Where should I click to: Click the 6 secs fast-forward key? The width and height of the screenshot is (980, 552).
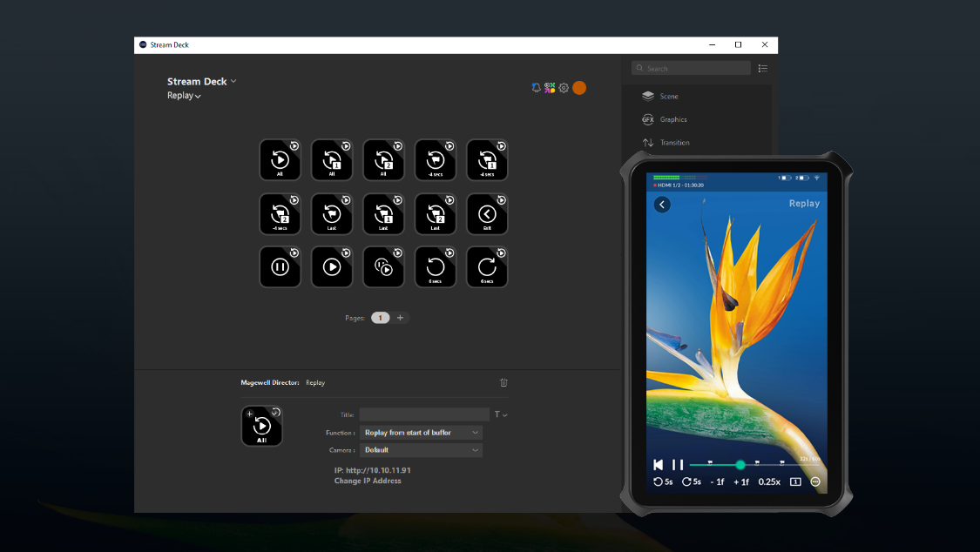pyautogui.click(x=487, y=266)
